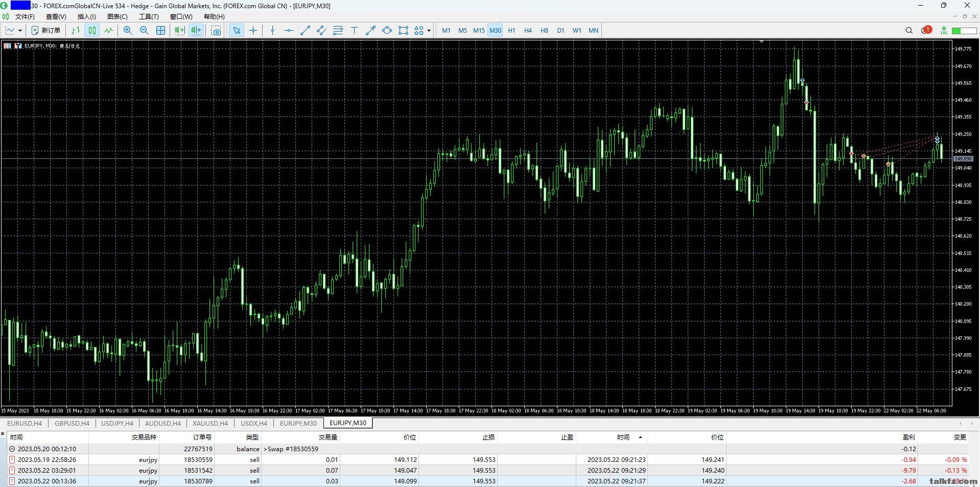This screenshot has height=487, width=980.
Task: Click the green connection status bar
Action: click(964, 31)
